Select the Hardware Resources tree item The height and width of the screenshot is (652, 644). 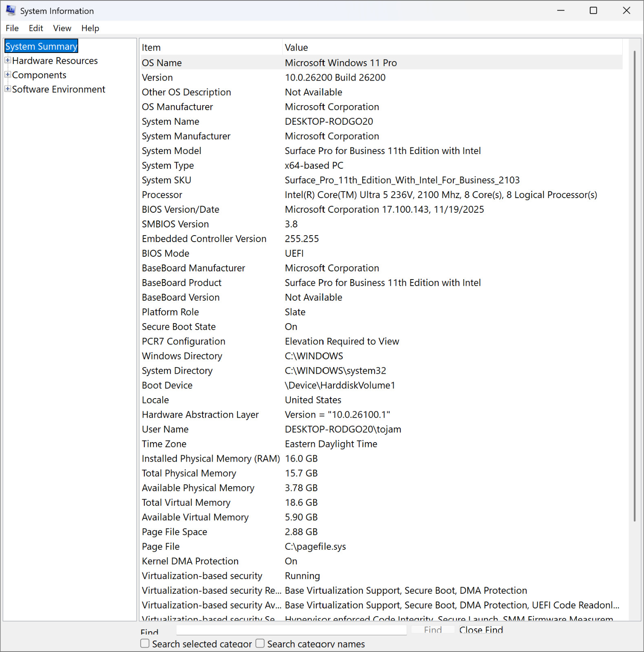[55, 61]
